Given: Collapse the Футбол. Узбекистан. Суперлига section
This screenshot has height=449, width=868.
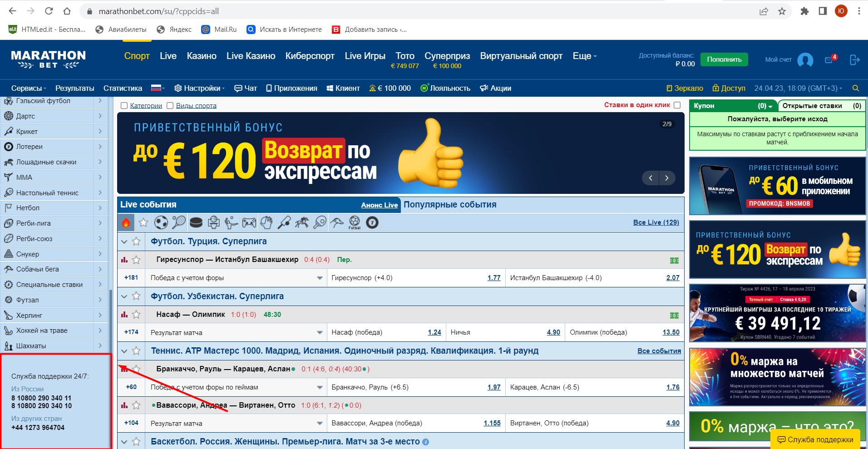Looking at the screenshot, I should [x=124, y=296].
